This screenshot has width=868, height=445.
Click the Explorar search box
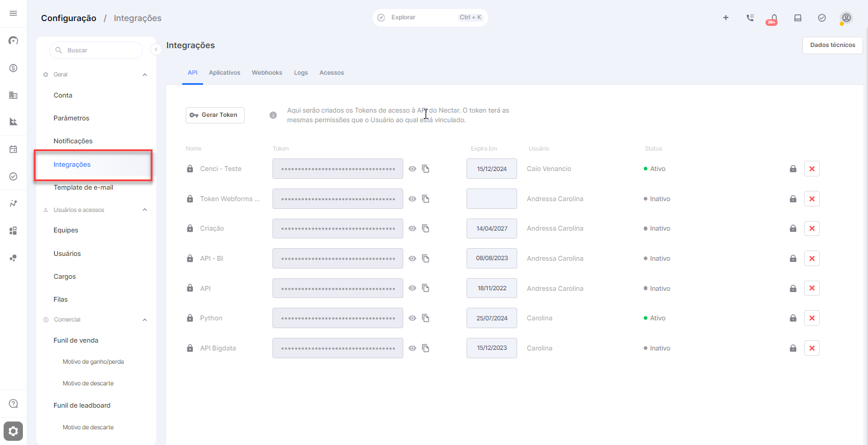[x=430, y=17]
